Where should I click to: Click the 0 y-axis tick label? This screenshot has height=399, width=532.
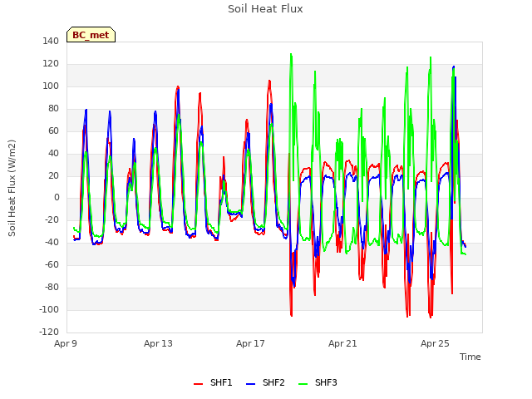click(x=57, y=198)
